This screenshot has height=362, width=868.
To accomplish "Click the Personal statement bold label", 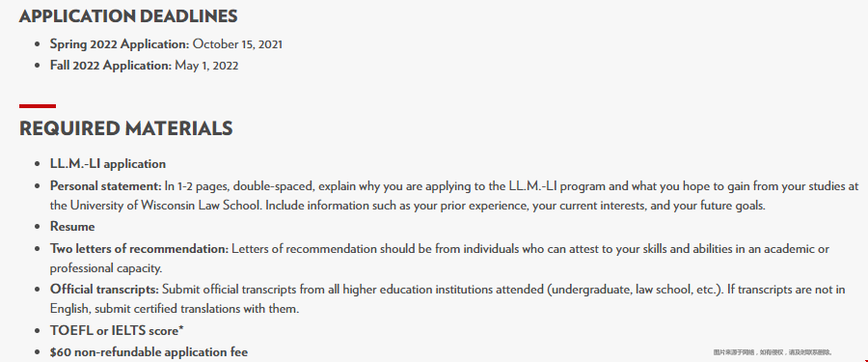I will pyautogui.click(x=106, y=185).
